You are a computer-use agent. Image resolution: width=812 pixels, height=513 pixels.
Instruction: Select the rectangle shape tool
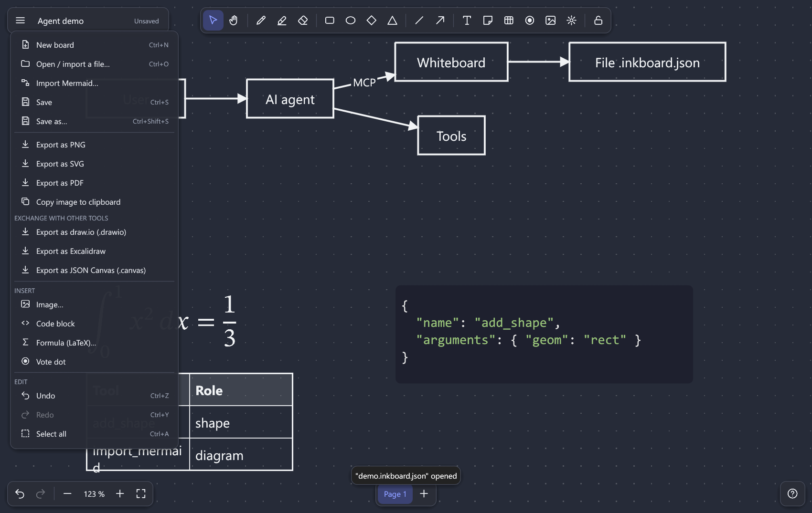tap(330, 21)
